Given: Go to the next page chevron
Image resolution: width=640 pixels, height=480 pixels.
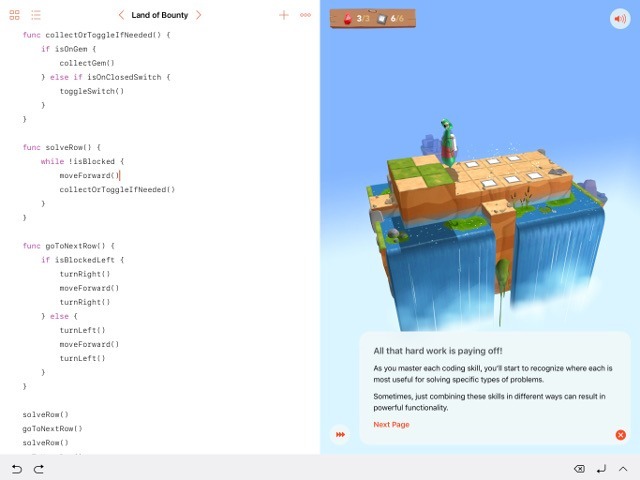Looking at the screenshot, I should (198, 15).
